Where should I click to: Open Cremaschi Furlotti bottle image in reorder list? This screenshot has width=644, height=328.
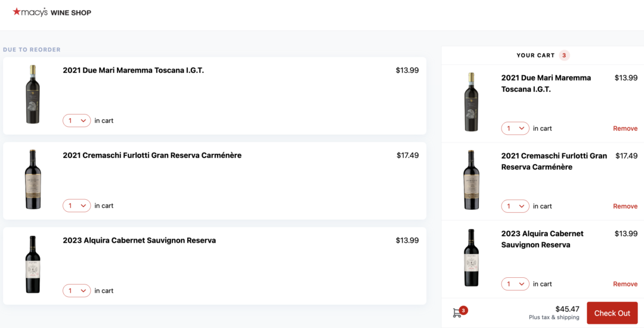click(33, 180)
